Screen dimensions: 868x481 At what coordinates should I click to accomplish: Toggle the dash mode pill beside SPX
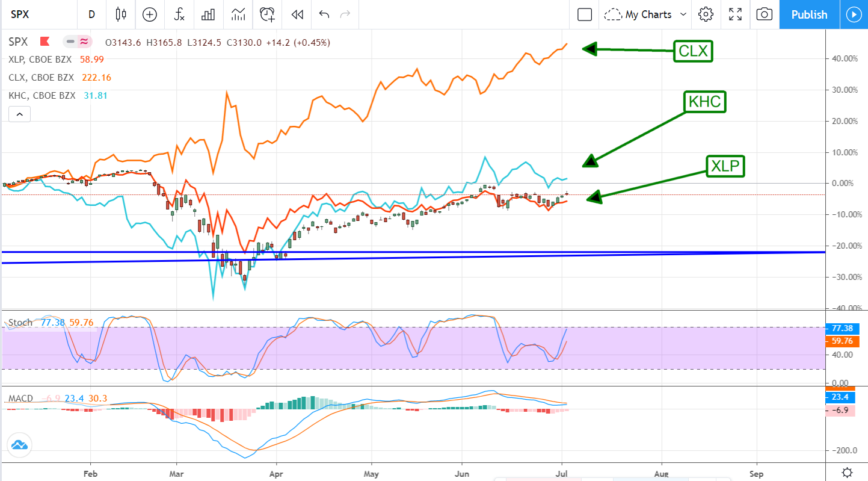click(71, 42)
